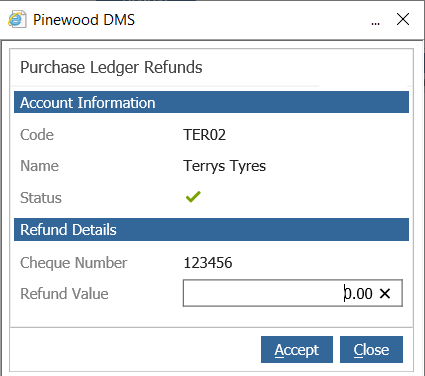Click inside the Refund Value input box
Image resolution: width=425 pixels, height=376 pixels.
pos(293,293)
